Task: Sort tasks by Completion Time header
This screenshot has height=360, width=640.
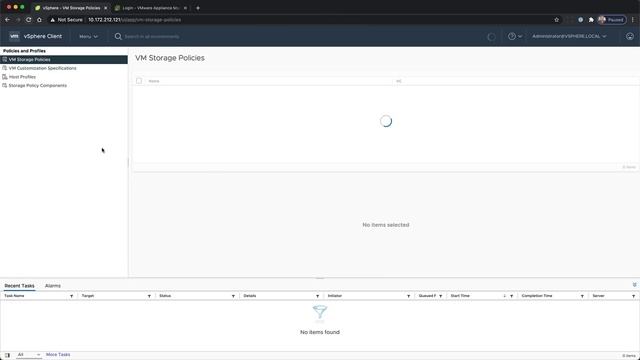Action: coord(537,296)
